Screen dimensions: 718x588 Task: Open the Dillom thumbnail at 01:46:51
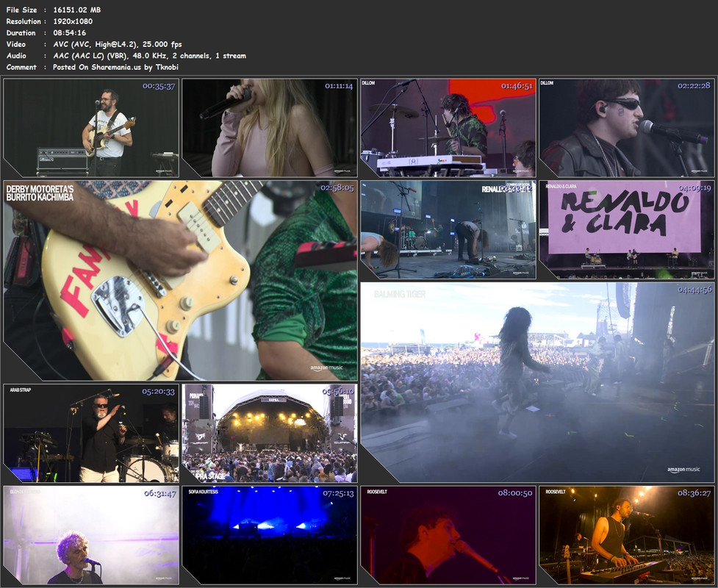pos(448,128)
